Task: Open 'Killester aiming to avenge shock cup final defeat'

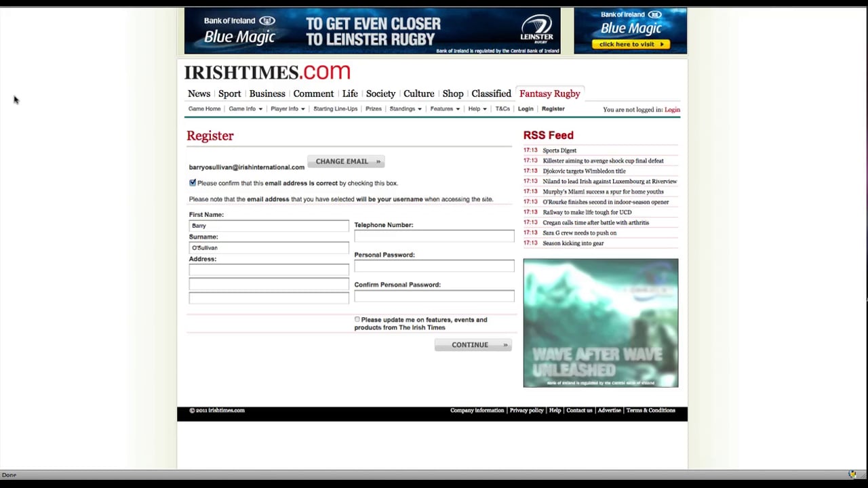Action: click(603, 161)
